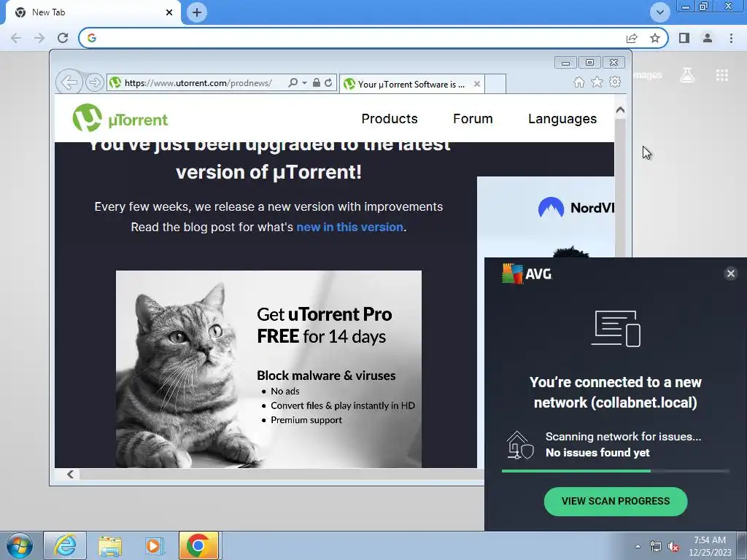
Task: Click Internet Explorer back button
Action: coord(69,82)
